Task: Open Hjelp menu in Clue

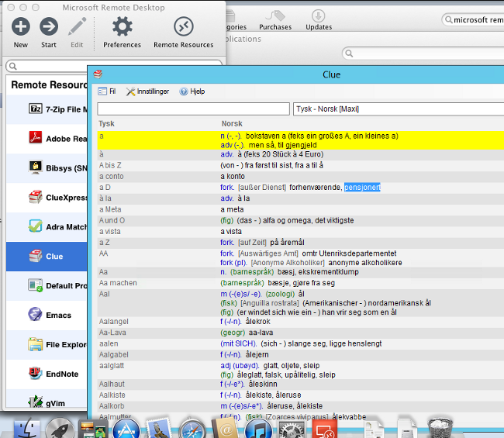Action: (192, 91)
